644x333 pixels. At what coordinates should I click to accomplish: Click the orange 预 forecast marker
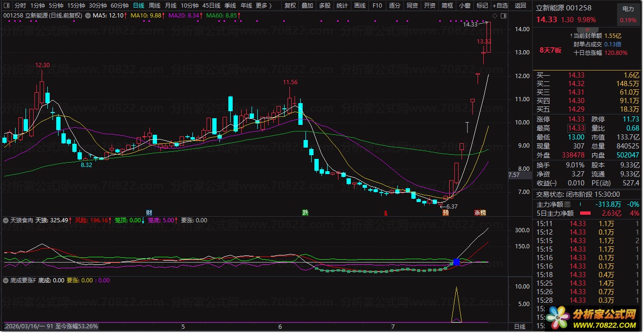(445, 213)
